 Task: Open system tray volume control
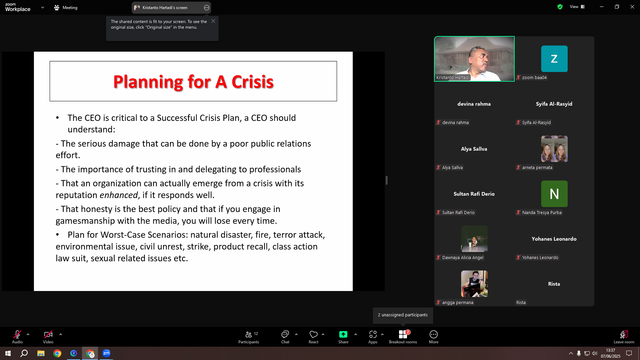coord(595,353)
